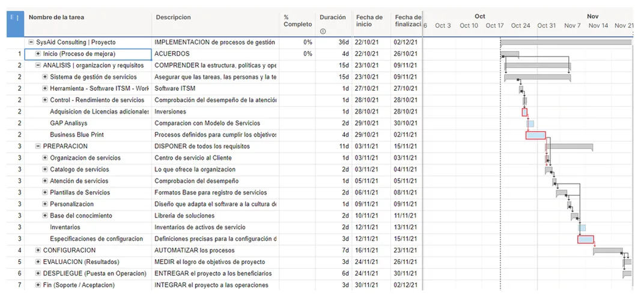644x306 pixels.
Task: Collapse the ANALISIS | organizacion y requisitos group
Action: point(38,66)
